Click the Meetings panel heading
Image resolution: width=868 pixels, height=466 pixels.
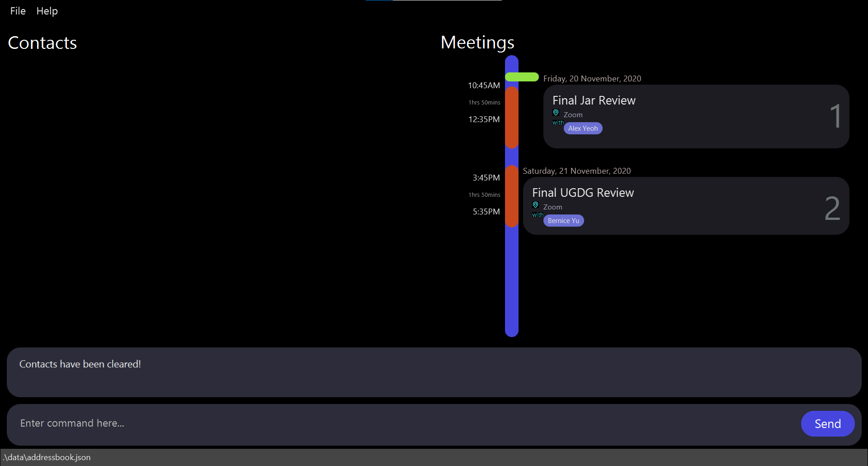[477, 43]
